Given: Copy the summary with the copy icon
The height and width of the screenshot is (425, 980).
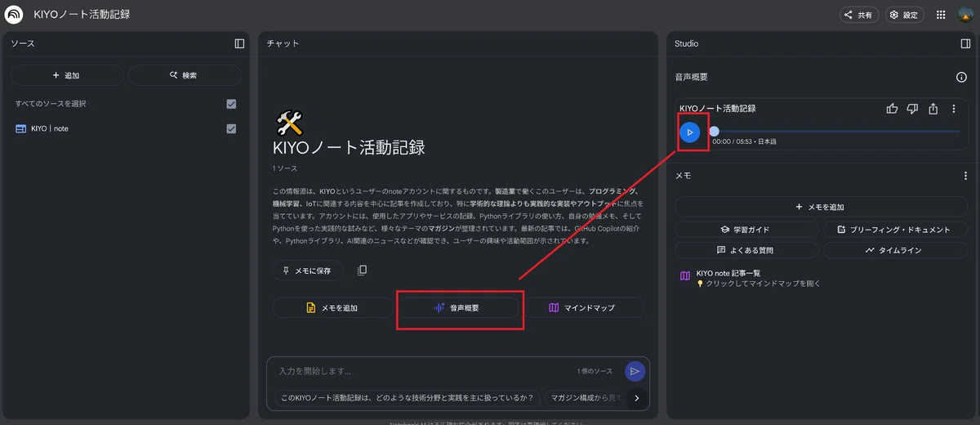Looking at the screenshot, I should 362,271.
